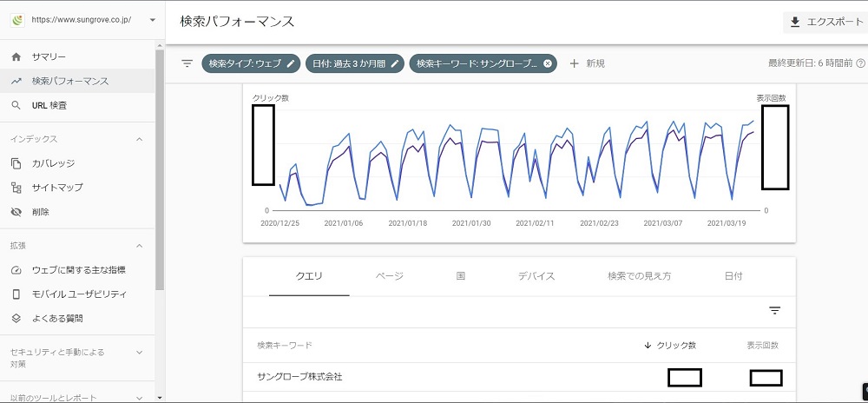Switch to the デバイス tab
Image resolution: width=868 pixels, height=403 pixels.
pos(536,275)
